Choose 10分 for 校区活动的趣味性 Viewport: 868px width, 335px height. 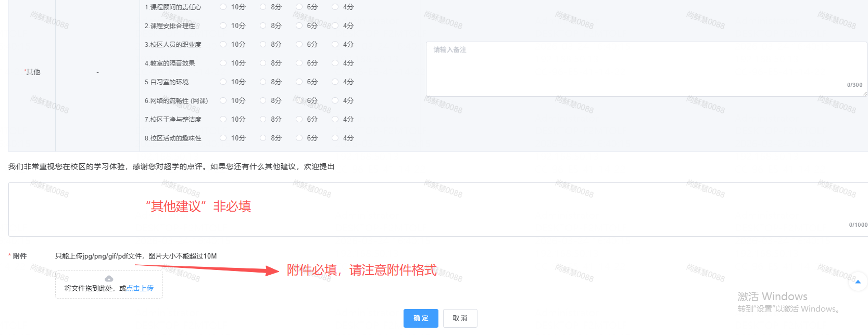point(223,138)
